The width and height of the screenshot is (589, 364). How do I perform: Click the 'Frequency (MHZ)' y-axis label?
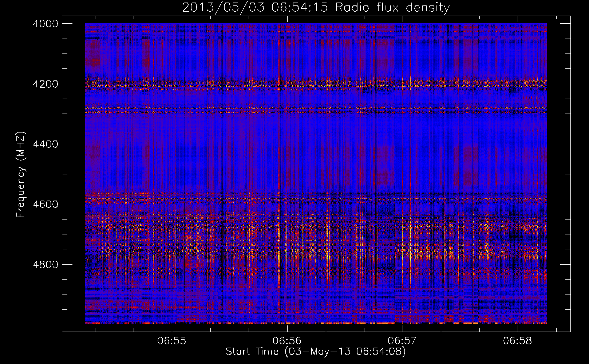[x=21, y=175]
